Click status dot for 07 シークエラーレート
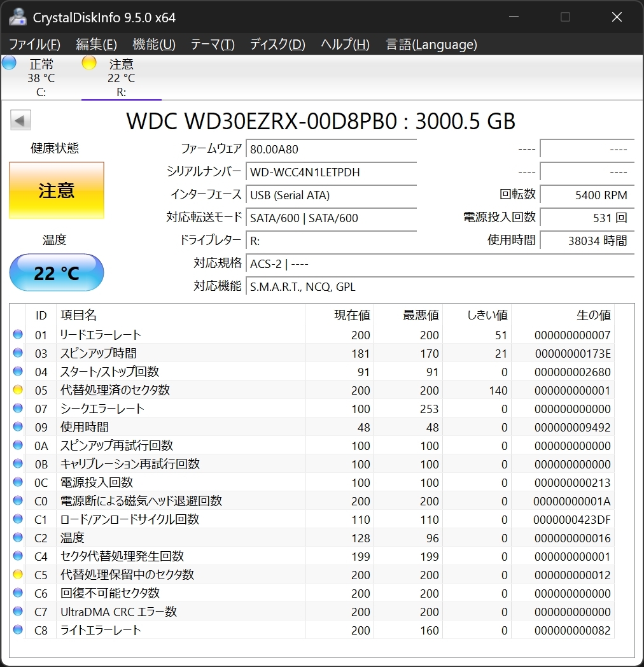 point(18,408)
